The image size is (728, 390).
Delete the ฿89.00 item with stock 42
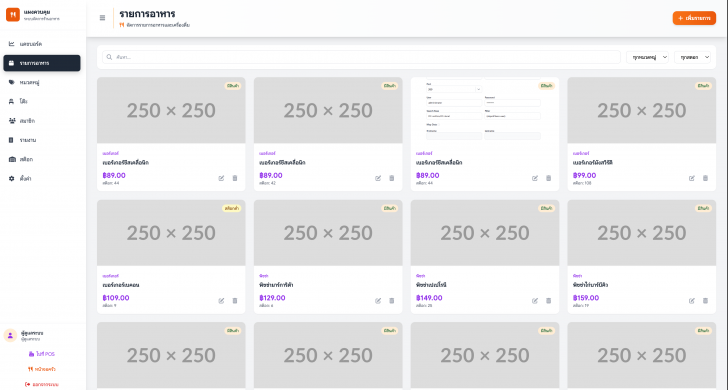[x=391, y=178]
